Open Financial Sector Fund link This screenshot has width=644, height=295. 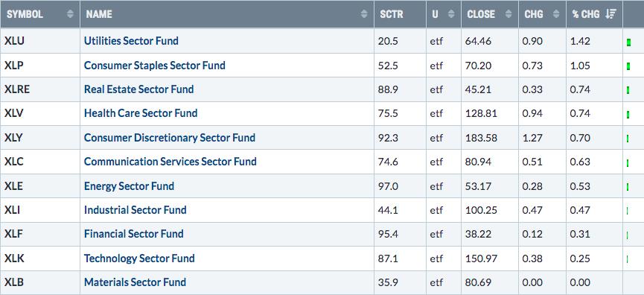pos(133,234)
